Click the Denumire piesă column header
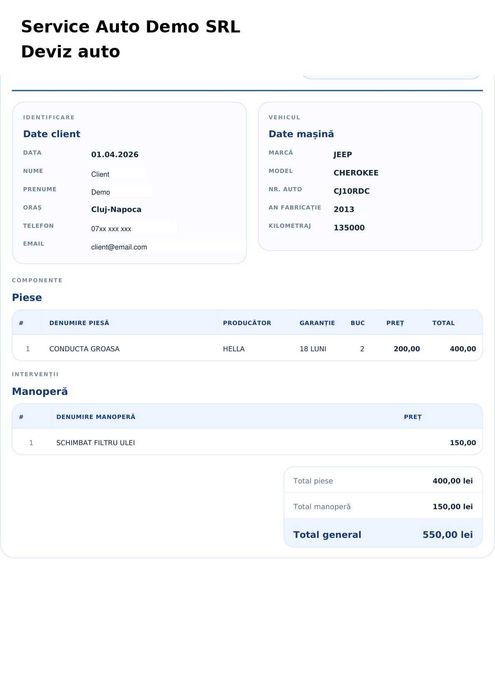 point(79,323)
